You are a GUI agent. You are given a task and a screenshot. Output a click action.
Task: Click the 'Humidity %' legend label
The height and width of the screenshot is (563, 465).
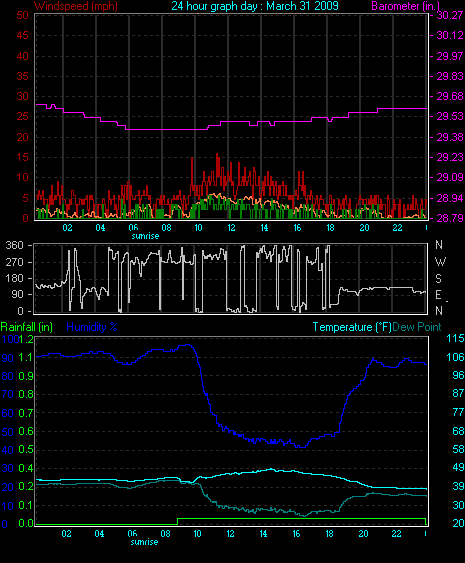(x=92, y=327)
